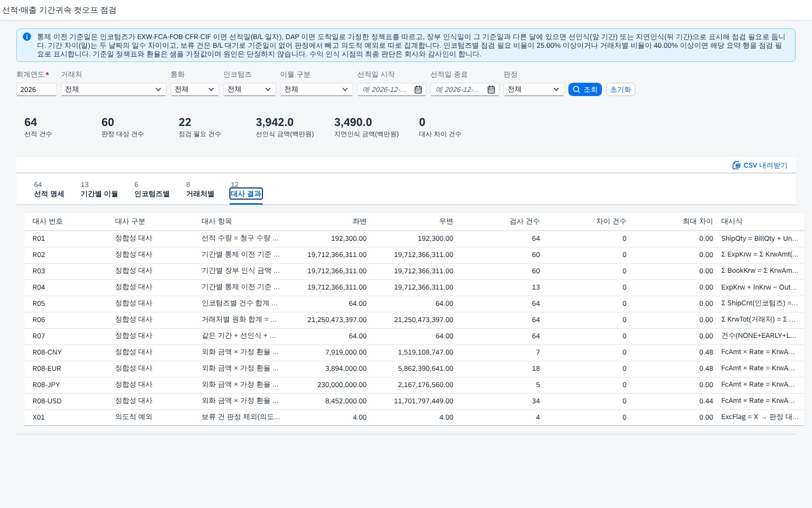Click the info icon in the notice banner
The height and width of the screenshot is (508, 812).
(27, 37)
